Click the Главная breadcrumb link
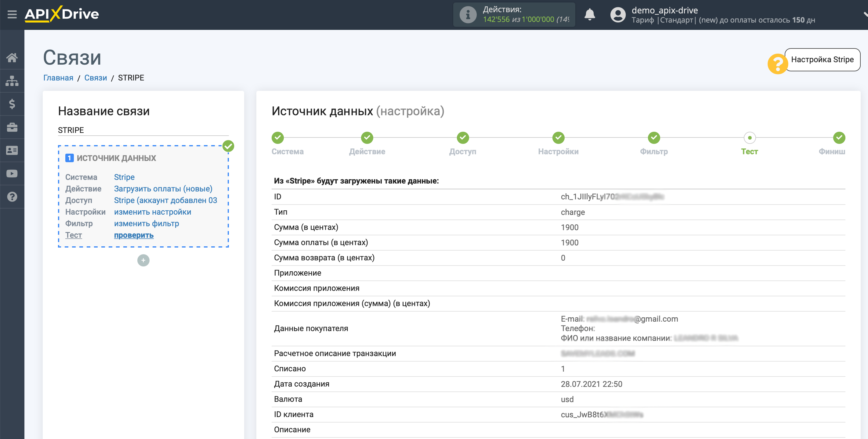 (58, 78)
